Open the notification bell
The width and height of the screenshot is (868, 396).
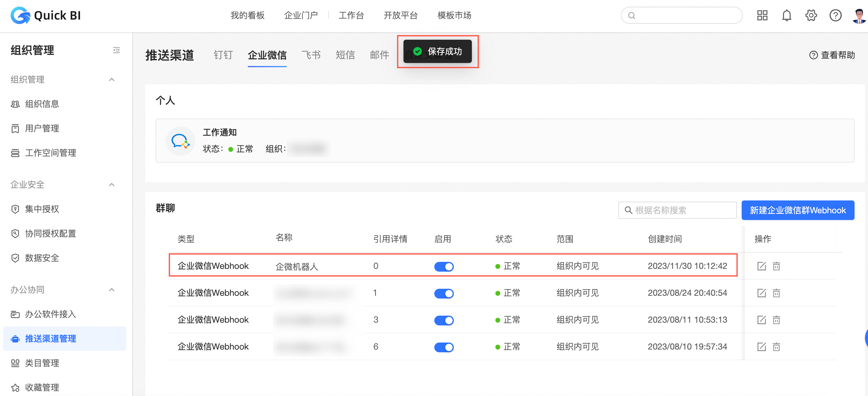[787, 16]
